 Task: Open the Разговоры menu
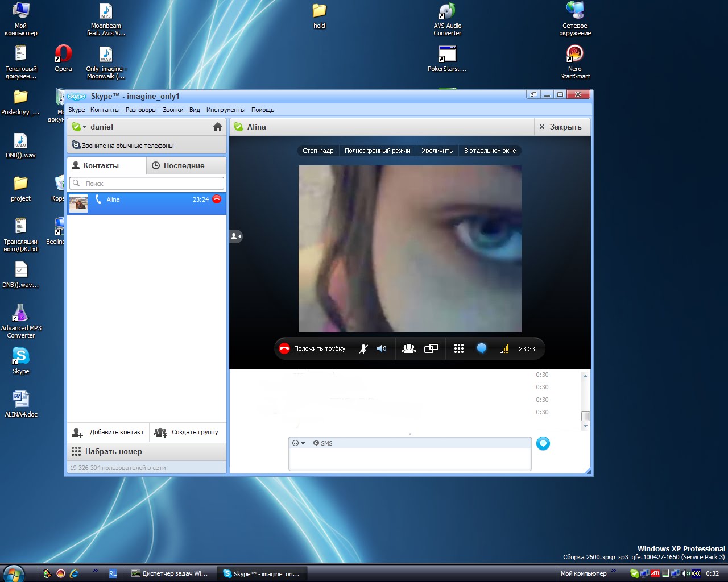(x=141, y=110)
